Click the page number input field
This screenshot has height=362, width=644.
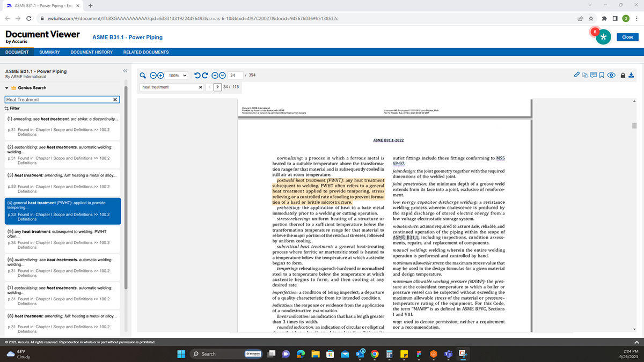(235, 75)
